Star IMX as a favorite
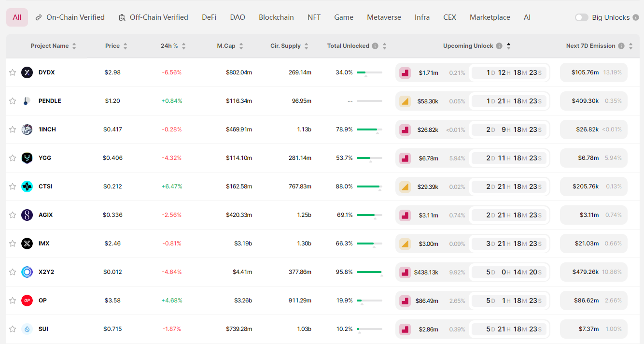The image size is (644, 344). 13,244
